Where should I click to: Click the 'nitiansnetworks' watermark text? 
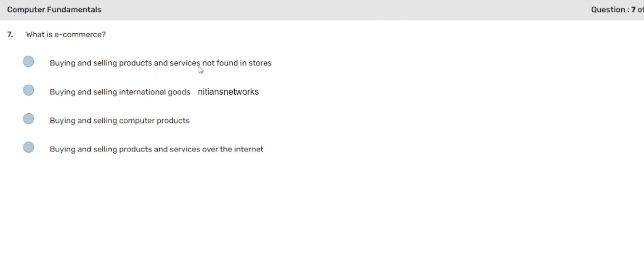click(x=228, y=92)
